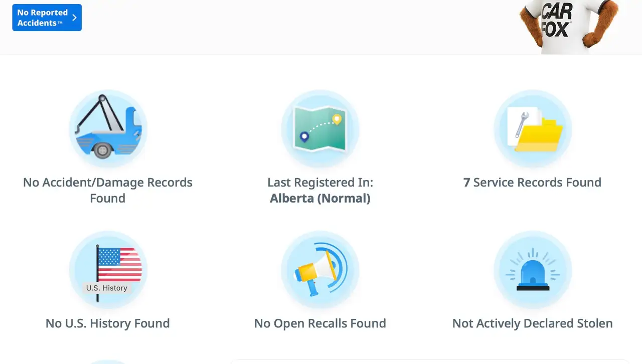The image size is (642, 364).
Task: Click the blue siren stolen-status icon
Action: pos(533,270)
